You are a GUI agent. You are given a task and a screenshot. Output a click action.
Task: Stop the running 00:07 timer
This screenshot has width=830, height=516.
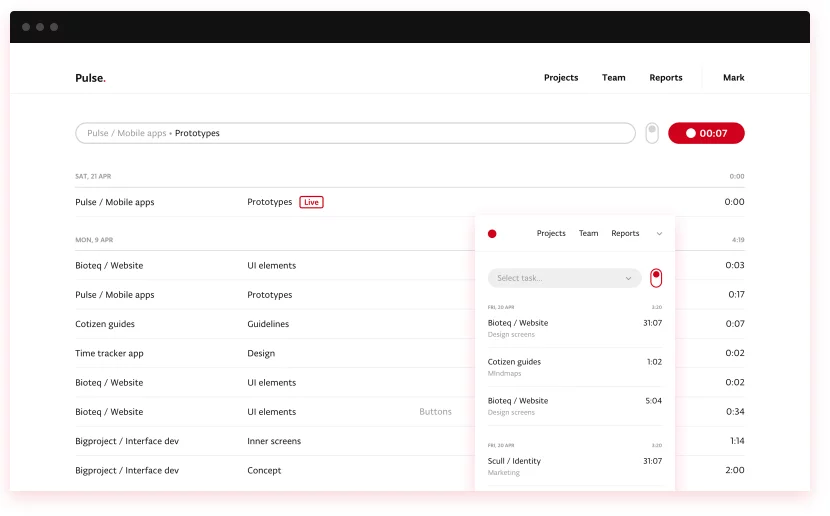click(x=706, y=133)
